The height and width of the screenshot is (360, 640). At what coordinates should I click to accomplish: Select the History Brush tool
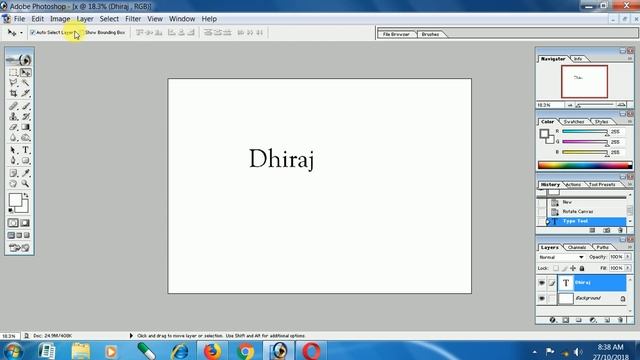tap(26, 117)
